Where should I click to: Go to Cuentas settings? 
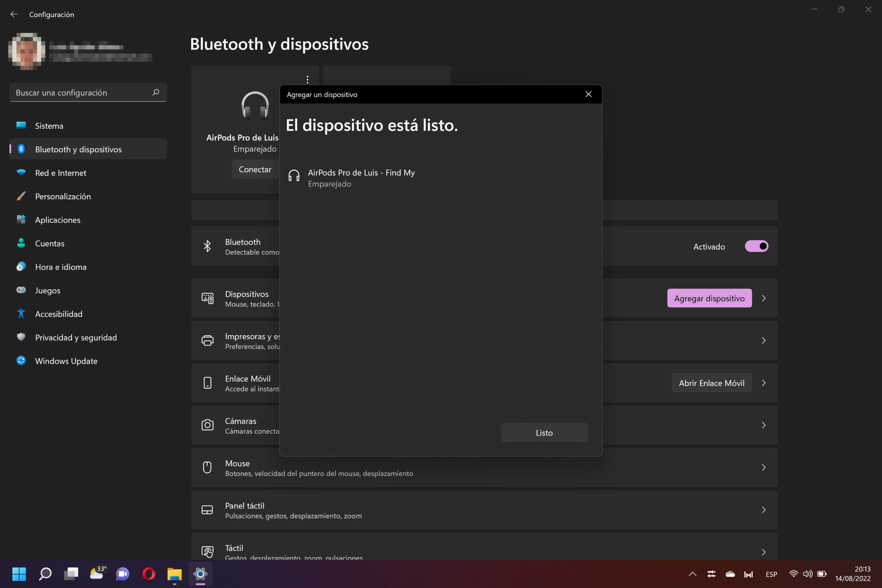point(88,244)
